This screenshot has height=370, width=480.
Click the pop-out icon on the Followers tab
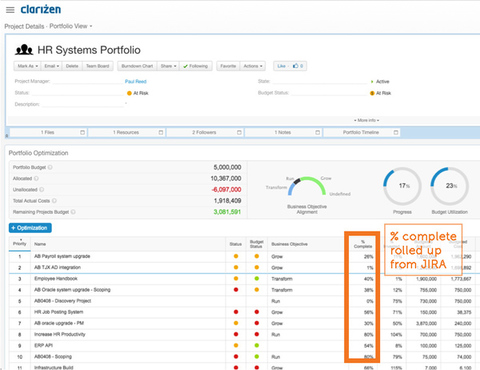[x=239, y=132]
